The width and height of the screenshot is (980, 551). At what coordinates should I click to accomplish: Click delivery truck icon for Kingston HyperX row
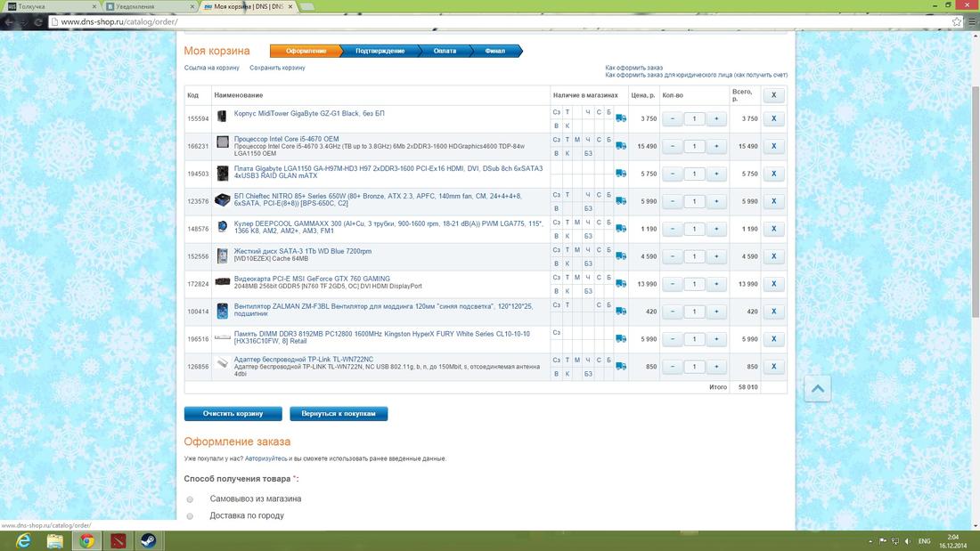coord(621,338)
